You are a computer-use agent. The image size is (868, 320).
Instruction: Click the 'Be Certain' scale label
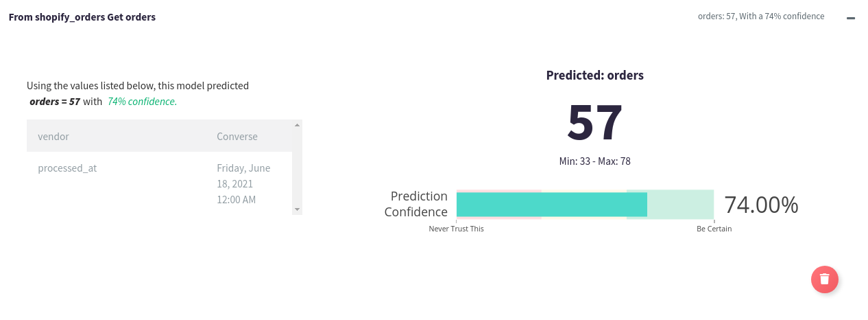[x=714, y=229]
